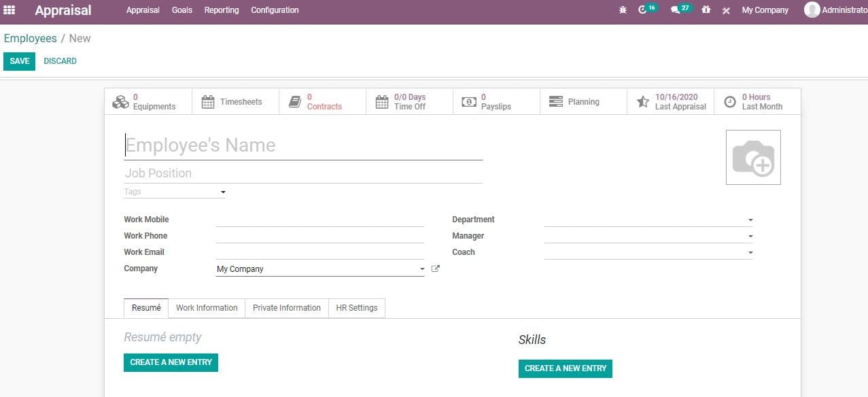Click the SAVE button
Screen dimensions: 868x397
point(20,61)
